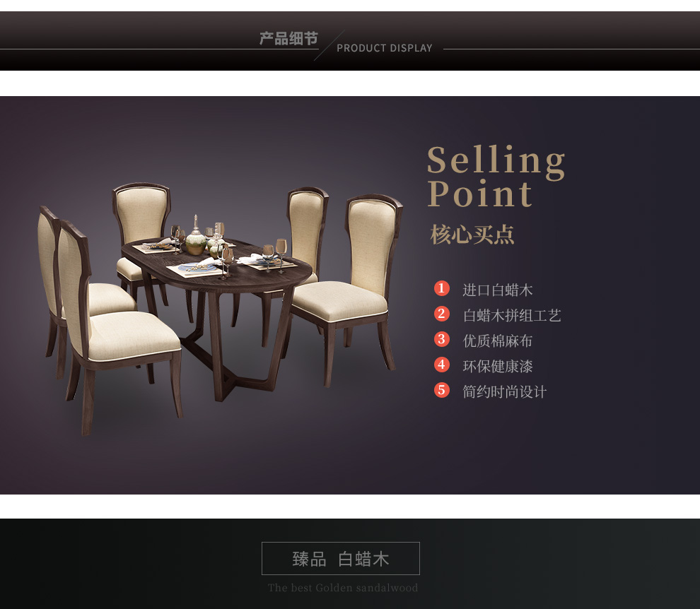This screenshot has width=700, height=609.
Task: Click the 核心买点 subtitle
Action: pos(472,235)
